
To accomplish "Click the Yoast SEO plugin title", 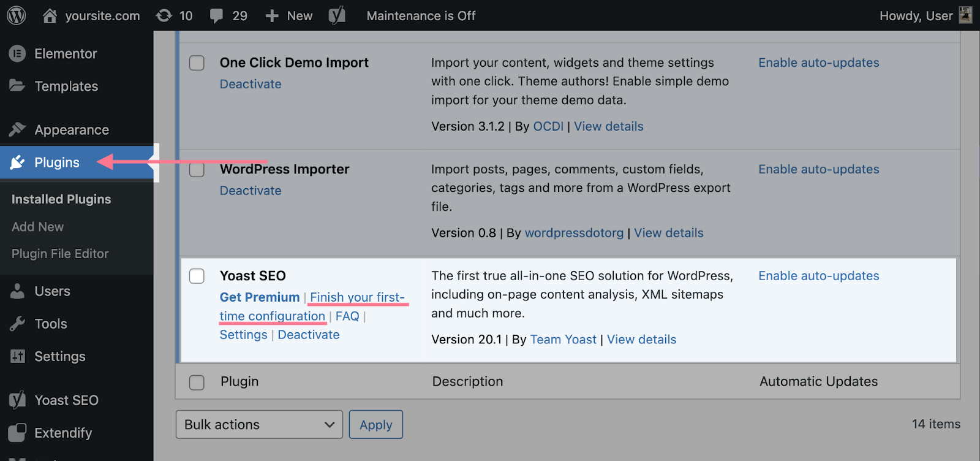I will tap(253, 276).
